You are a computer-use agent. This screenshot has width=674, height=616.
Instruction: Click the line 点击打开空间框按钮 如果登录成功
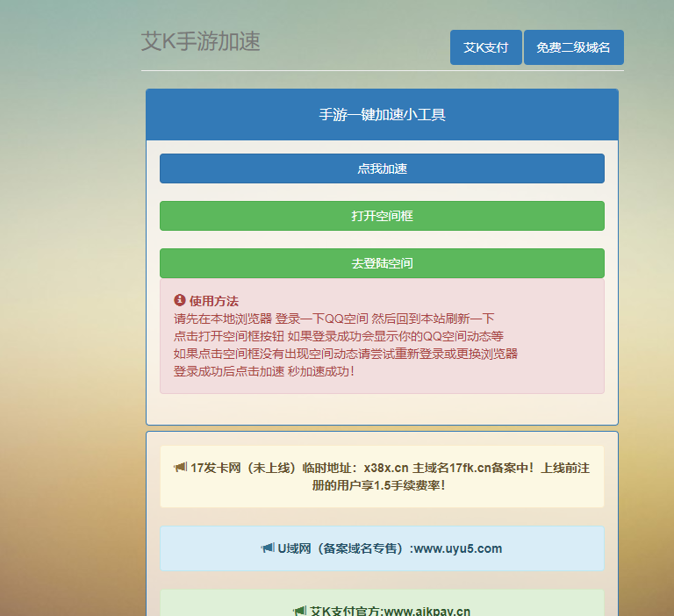point(339,336)
